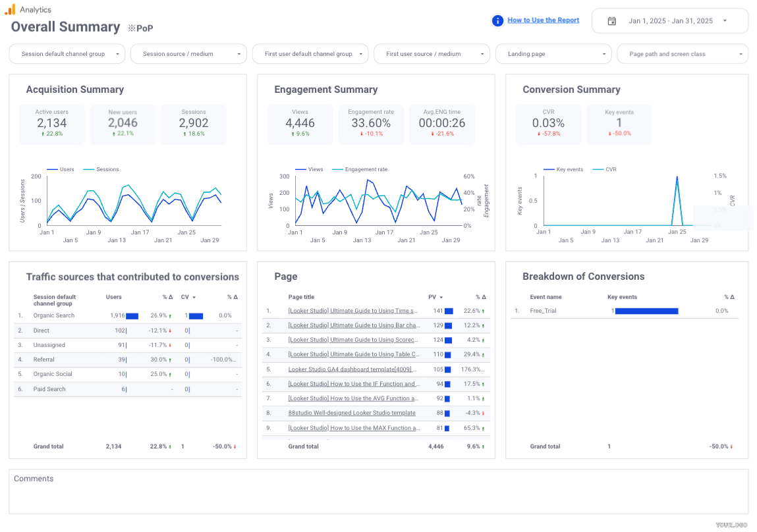
Task: Click the calendar icon in date picker
Action: click(611, 21)
